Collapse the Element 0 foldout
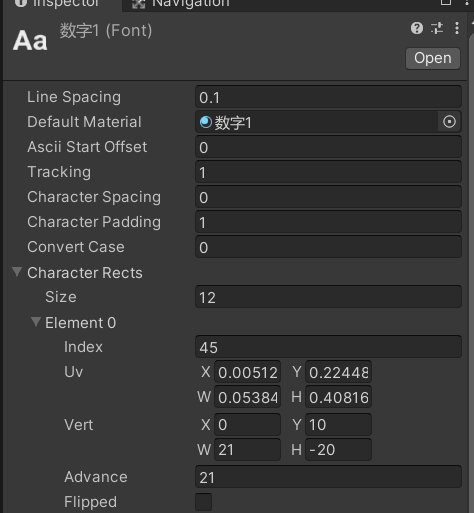Screen dimensions: 474x513 [x=36, y=322]
